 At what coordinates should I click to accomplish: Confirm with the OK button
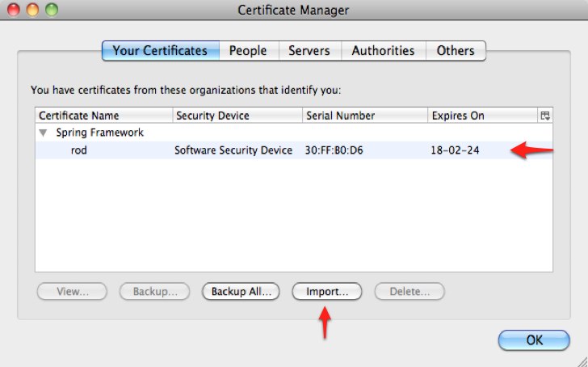point(534,340)
